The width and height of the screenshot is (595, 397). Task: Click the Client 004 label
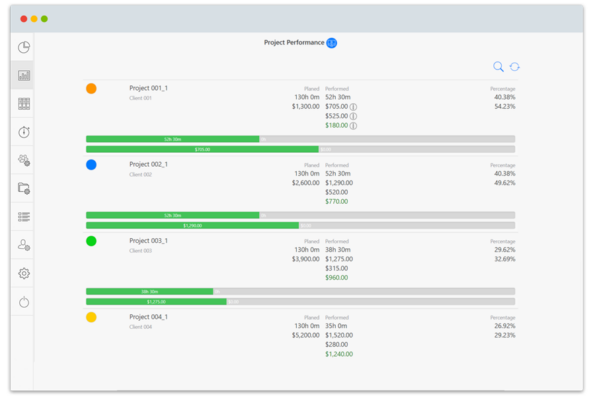tap(140, 327)
